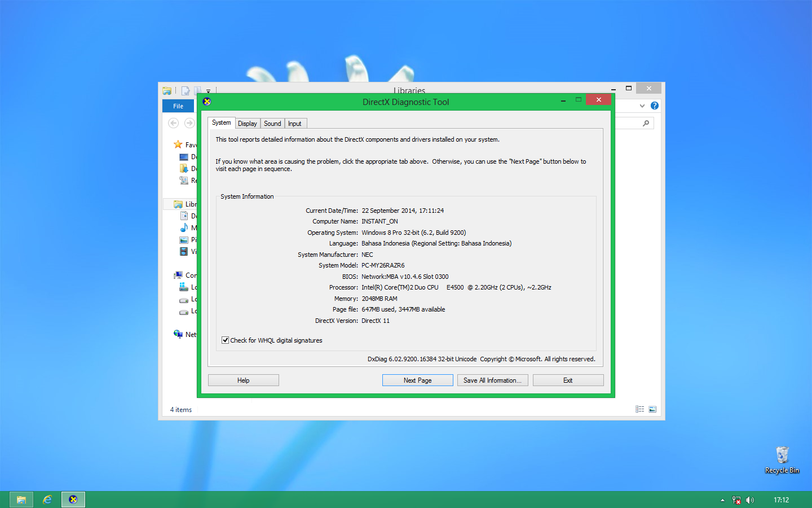Screen dimensions: 812x508
Task: Click the DirectX Diagnostic Tool title bar icon
Action: (x=207, y=102)
